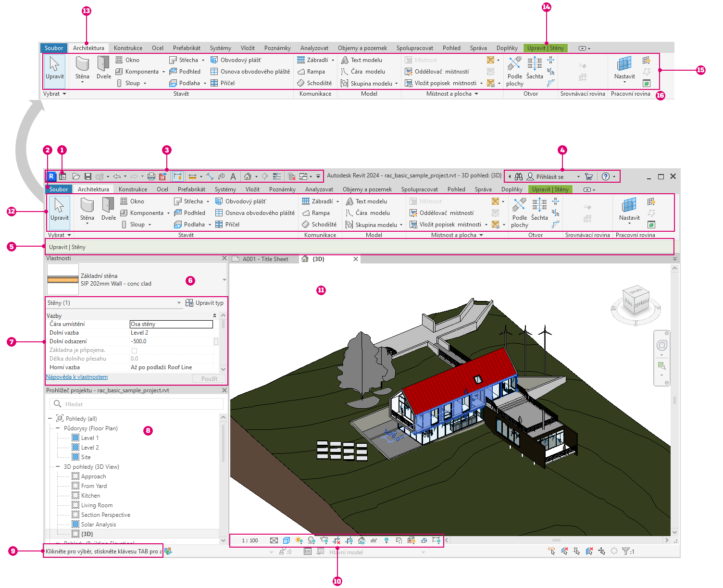Click the blue Revit R application logo

pos(51,176)
